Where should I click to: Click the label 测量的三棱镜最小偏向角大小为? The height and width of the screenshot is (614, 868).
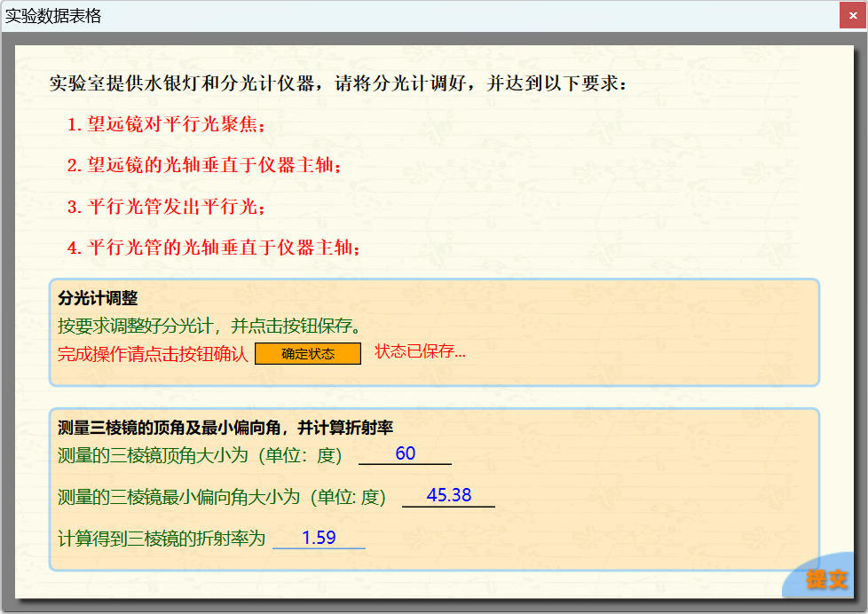(221, 497)
